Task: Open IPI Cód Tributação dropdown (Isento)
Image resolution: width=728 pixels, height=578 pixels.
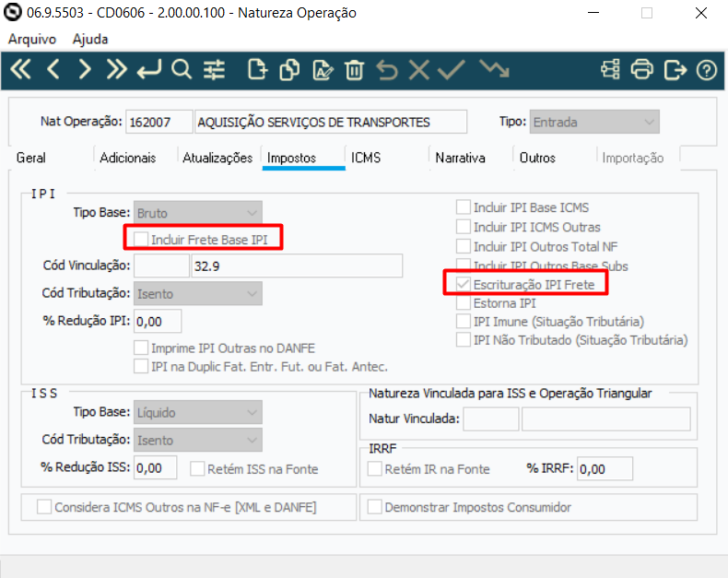Action: point(198,294)
